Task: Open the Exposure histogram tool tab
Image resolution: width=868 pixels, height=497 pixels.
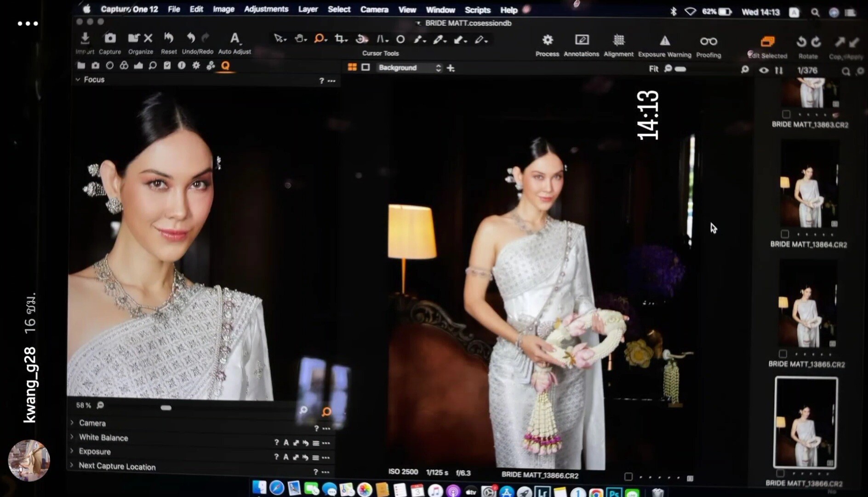Action: [138, 65]
